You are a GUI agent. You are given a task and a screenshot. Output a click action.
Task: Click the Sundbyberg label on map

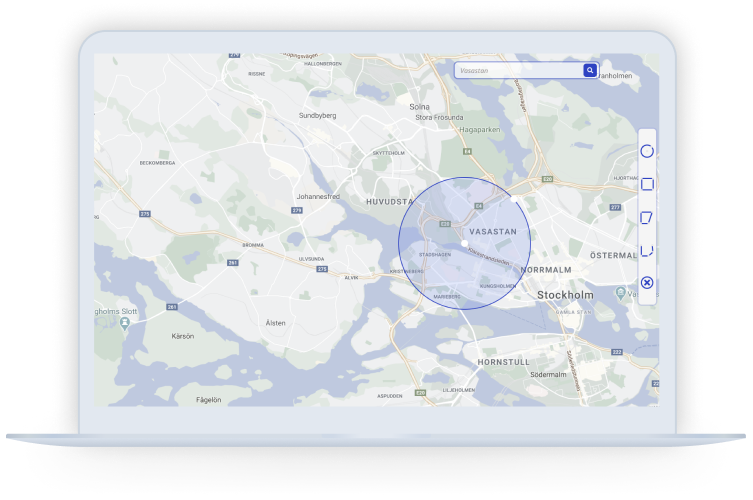(x=319, y=115)
